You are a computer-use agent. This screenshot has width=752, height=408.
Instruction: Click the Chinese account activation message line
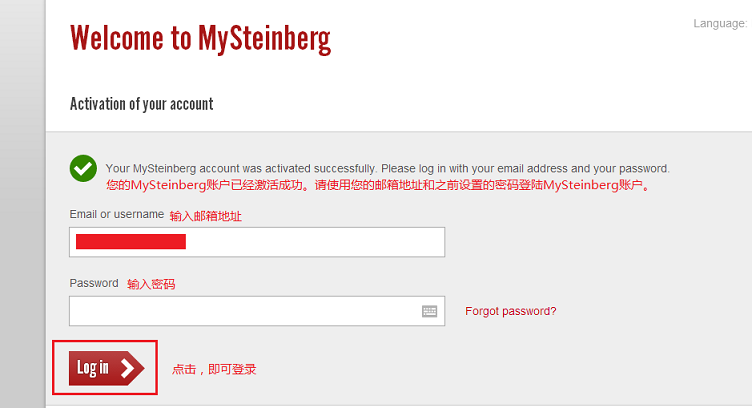[x=378, y=186]
